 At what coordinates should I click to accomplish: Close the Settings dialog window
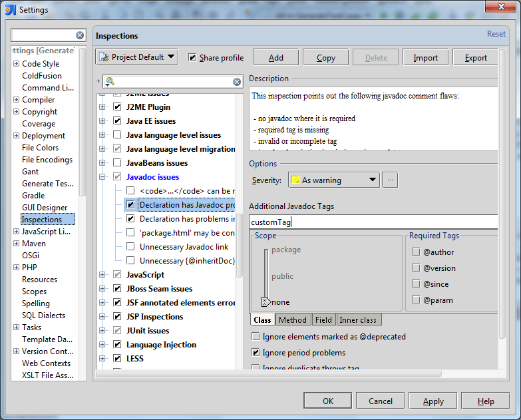coord(501,7)
